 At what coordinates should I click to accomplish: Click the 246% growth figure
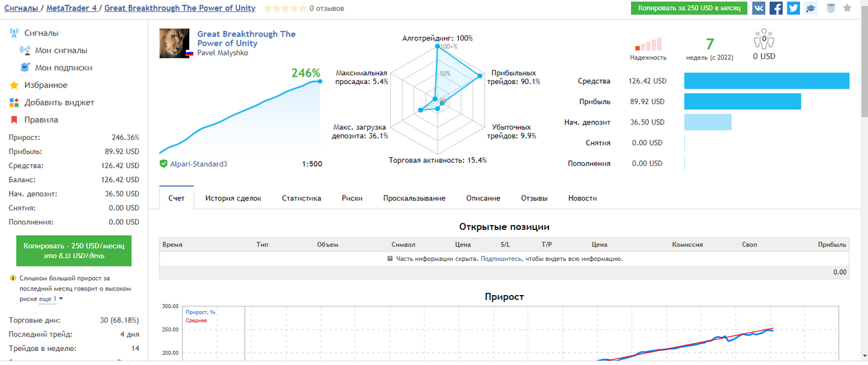pos(304,72)
